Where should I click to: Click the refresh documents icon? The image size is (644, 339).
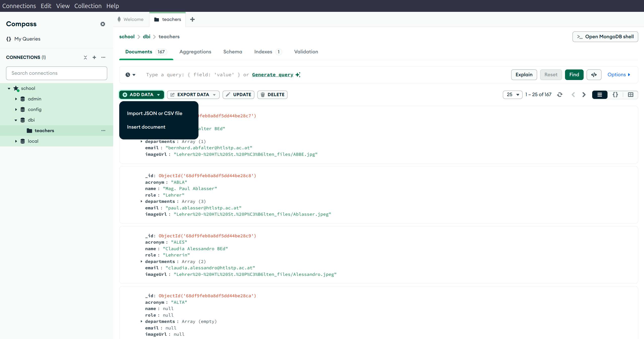(559, 95)
